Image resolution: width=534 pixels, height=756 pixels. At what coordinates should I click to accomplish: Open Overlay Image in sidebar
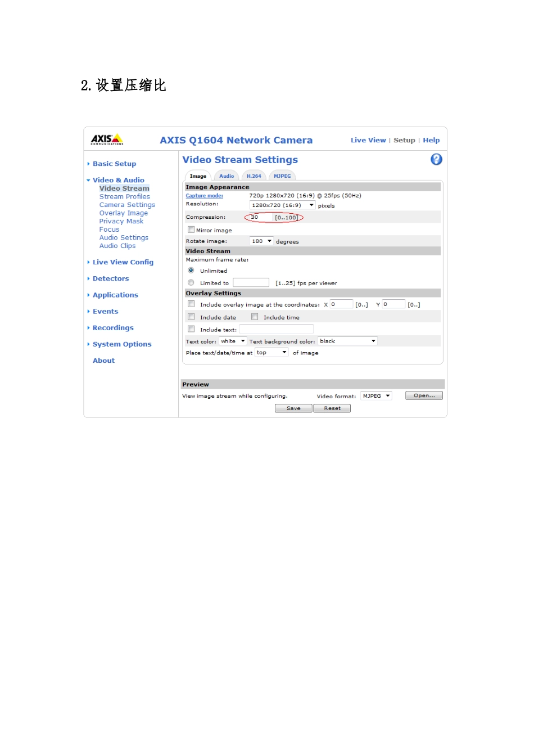click(124, 213)
